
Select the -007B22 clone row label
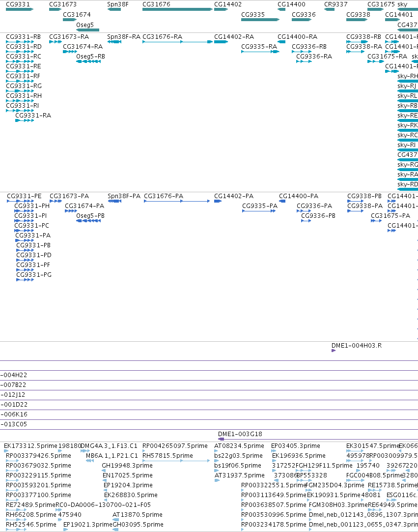coord(13,385)
